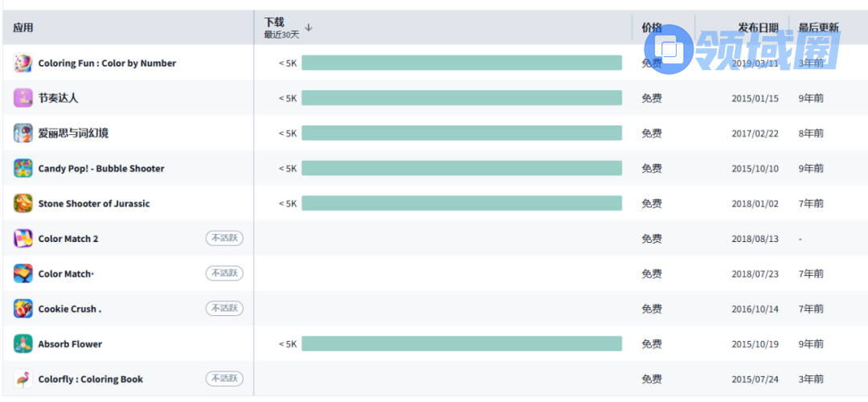Click the 不活跃 badge beside Cookie Crush
The width and height of the screenshot is (868, 402).
click(x=224, y=309)
